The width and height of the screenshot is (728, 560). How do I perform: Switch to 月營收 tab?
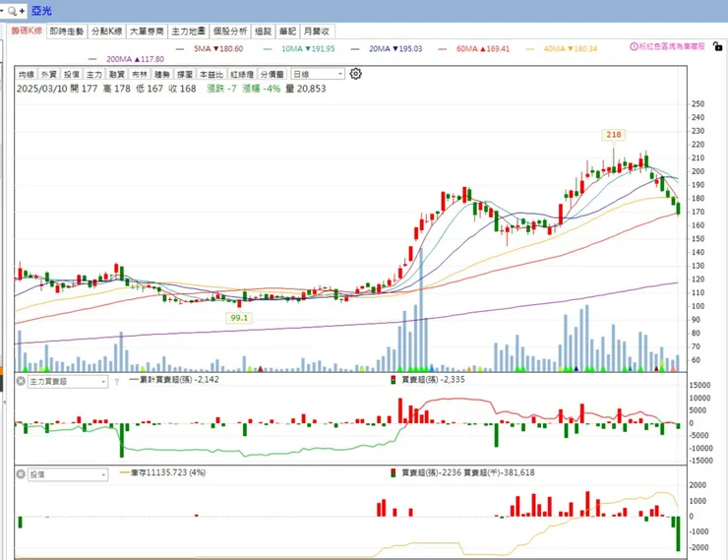317,31
